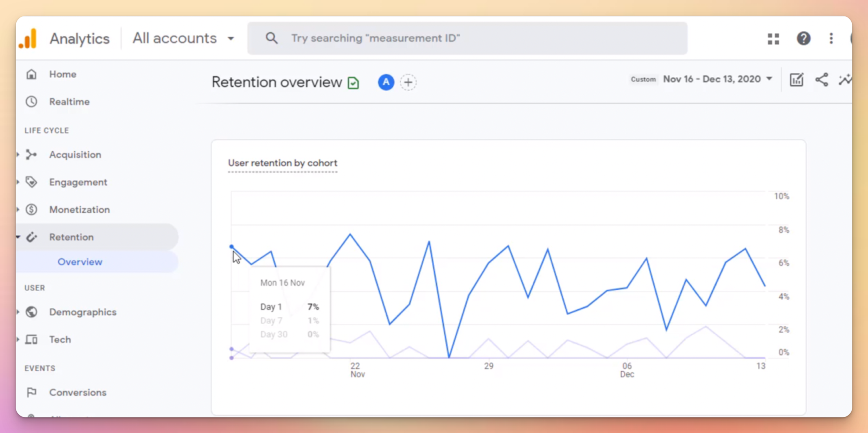Open the All accounts dropdown

[x=183, y=39]
